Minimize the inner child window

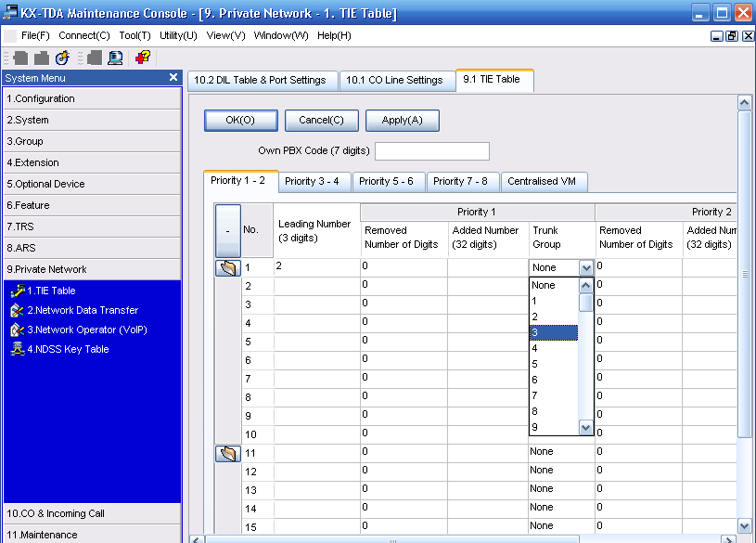click(716, 36)
